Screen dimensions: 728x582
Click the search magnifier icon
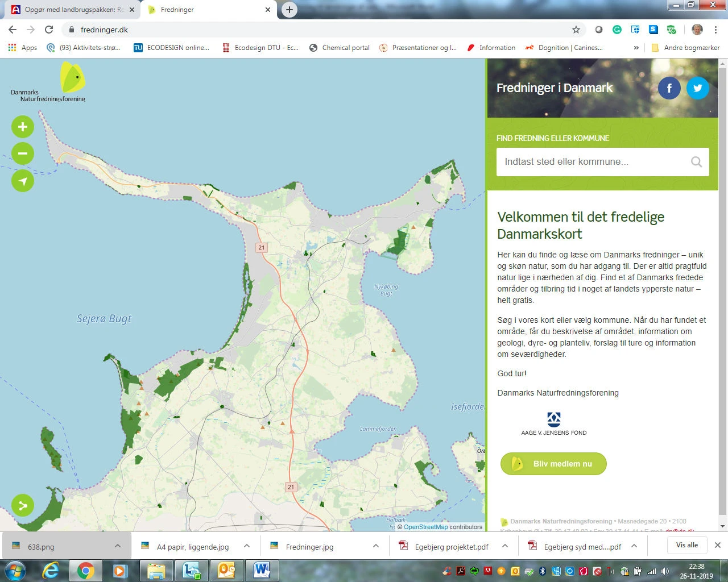click(696, 162)
